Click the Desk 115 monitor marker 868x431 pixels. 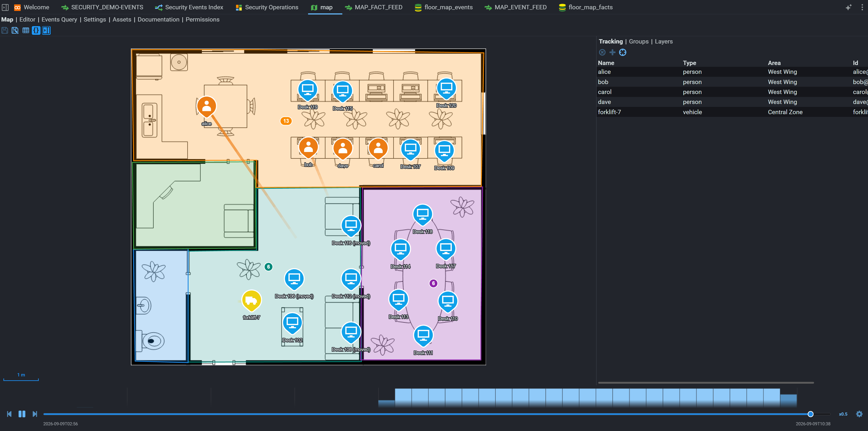coord(342,91)
